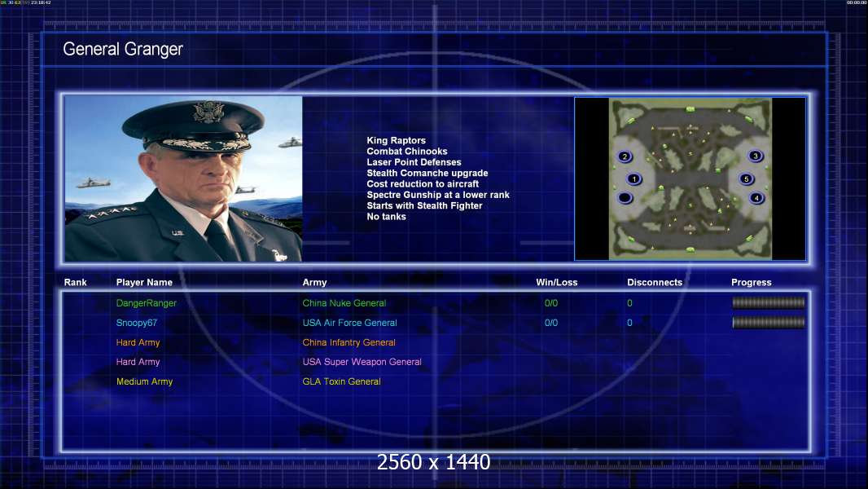Click Snoopy67's disconnects value 0

pos(629,323)
